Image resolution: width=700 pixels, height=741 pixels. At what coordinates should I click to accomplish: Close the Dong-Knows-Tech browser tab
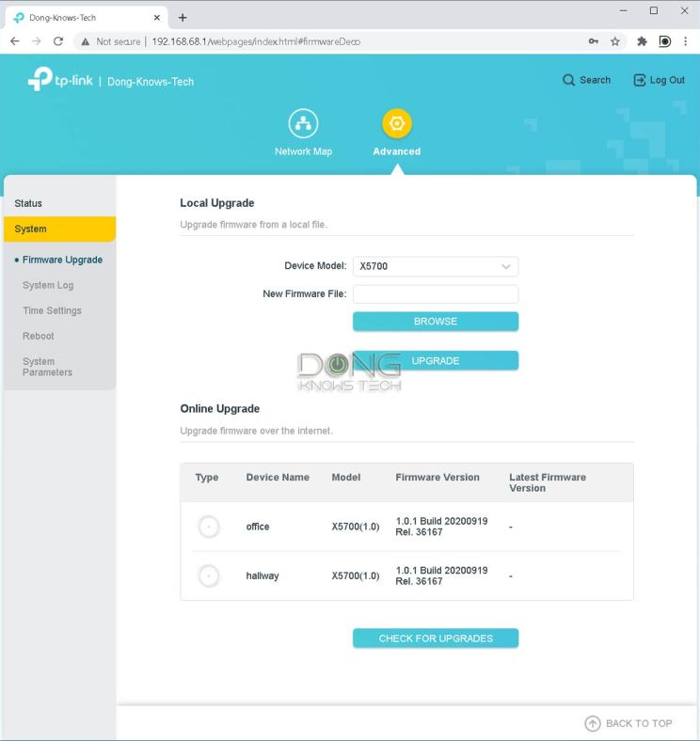[156, 18]
